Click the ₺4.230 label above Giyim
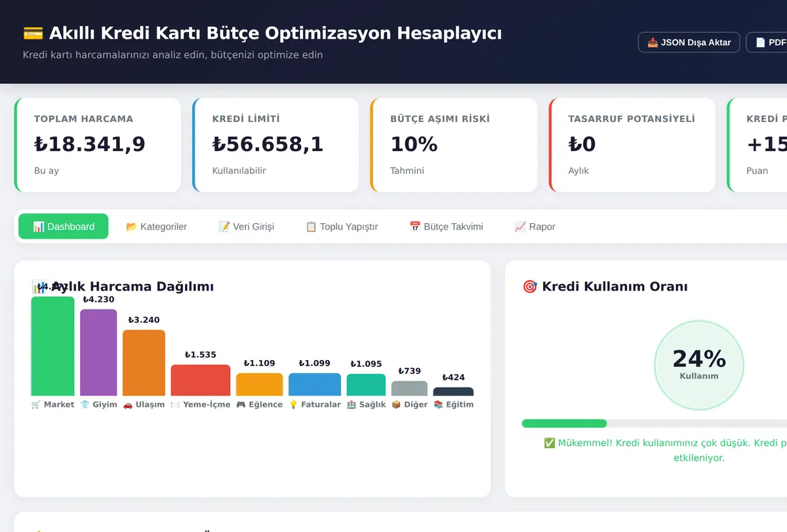787x532 pixels. pyautogui.click(x=98, y=299)
